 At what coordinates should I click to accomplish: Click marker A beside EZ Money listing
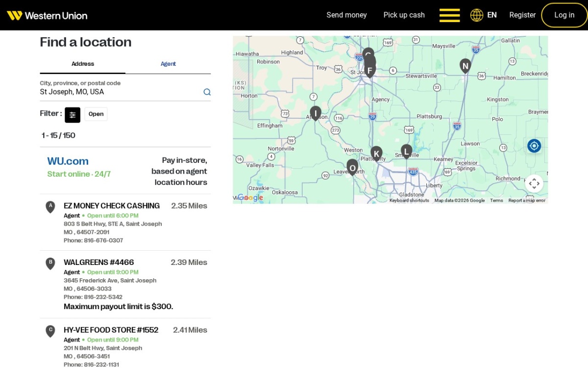coord(50,207)
